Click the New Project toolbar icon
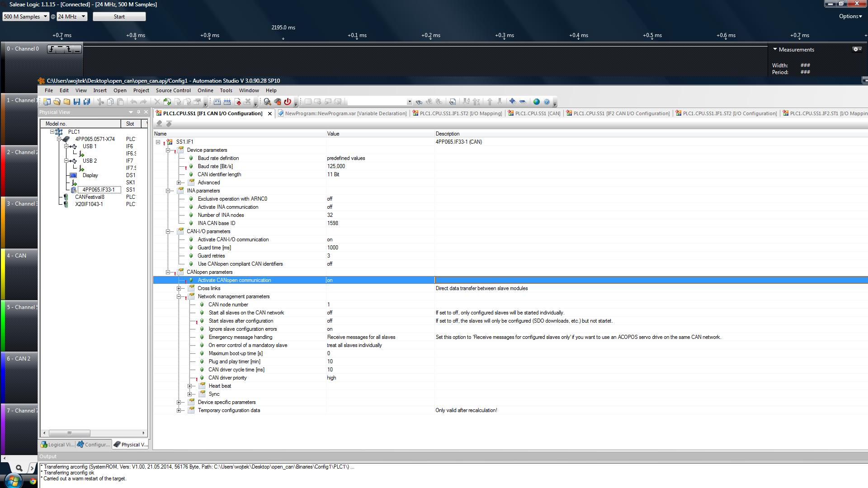Screen dimensions: 868x488 click(x=47, y=102)
